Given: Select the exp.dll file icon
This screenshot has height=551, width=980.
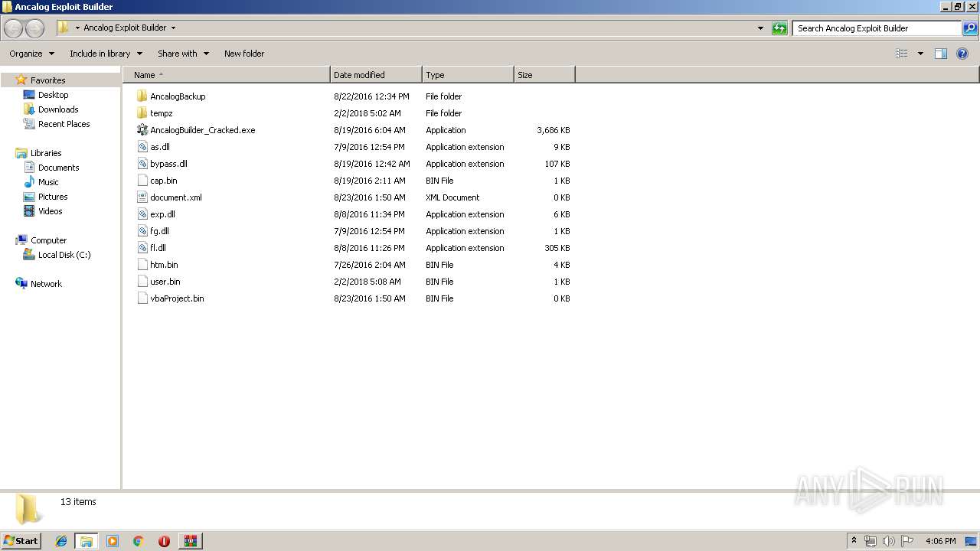Looking at the screenshot, I should tap(142, 214).
